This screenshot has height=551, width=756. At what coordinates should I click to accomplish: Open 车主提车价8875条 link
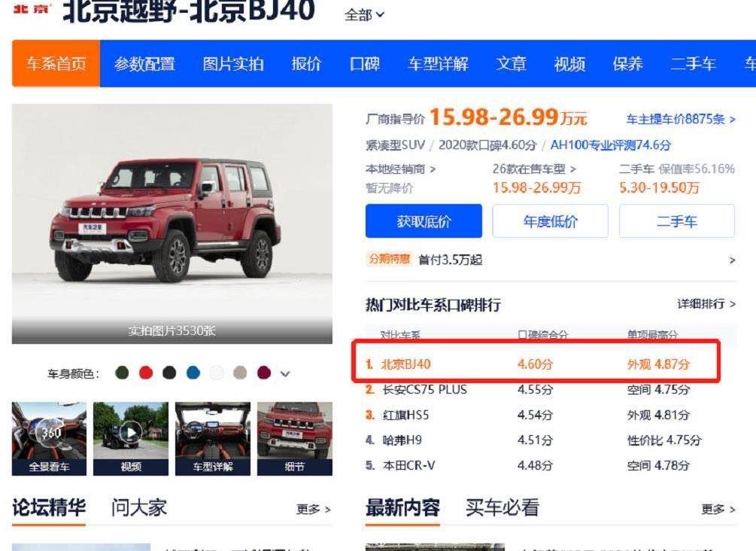tap(680, 119)
